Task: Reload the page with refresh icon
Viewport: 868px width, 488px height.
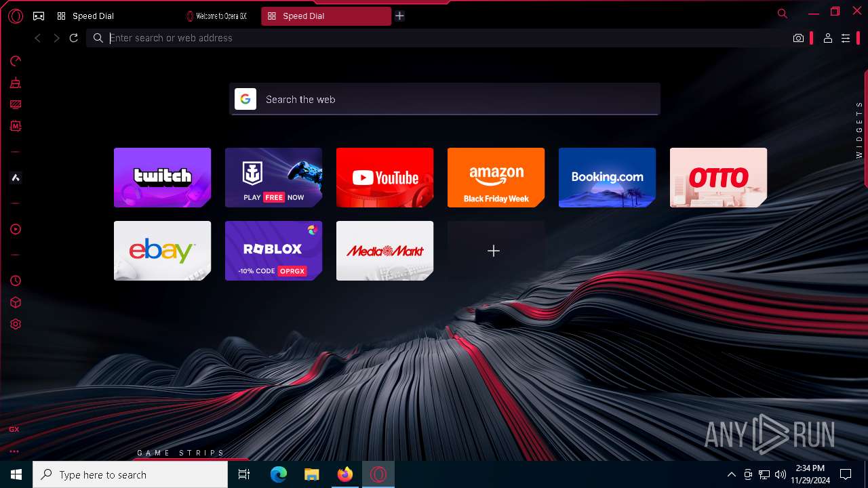Action: pyautogui.click(x=74, y=38)
